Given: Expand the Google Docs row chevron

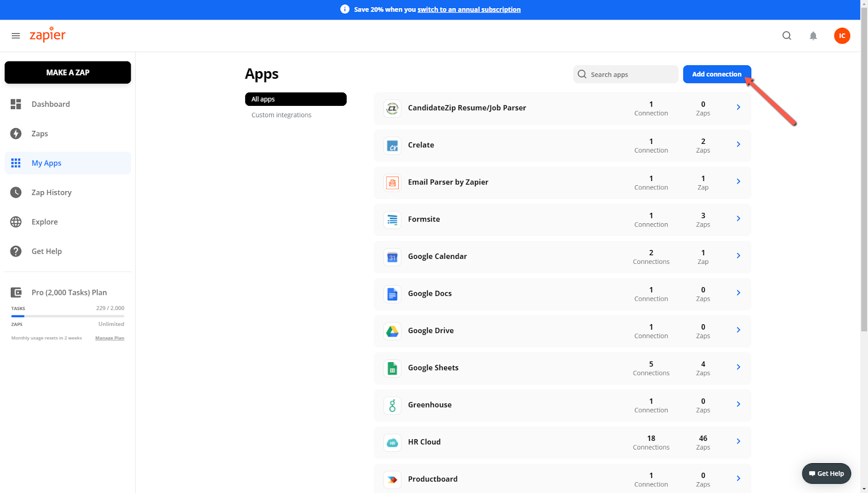Looking at the screenshot, I should click(x=738, y=293).
